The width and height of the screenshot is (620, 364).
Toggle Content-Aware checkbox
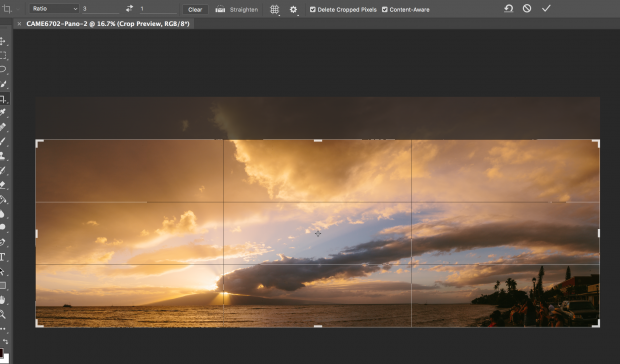(x=384, y=9)
